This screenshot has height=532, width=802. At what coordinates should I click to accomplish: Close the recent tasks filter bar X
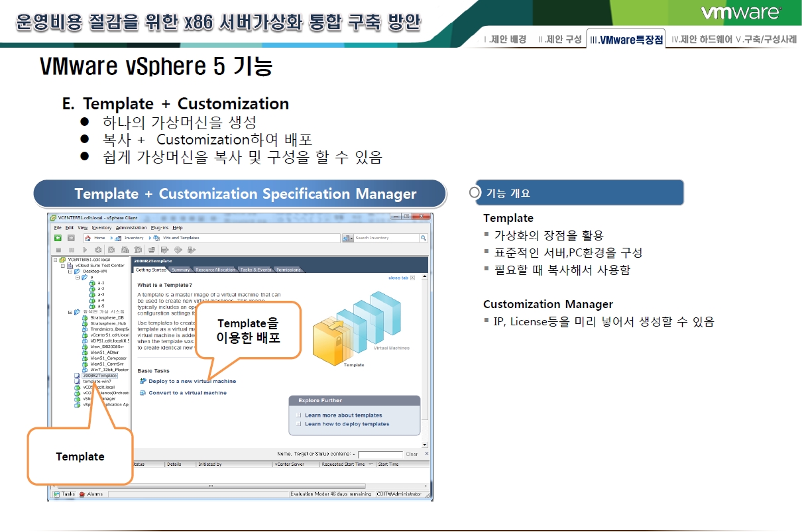tap(426, 454)
